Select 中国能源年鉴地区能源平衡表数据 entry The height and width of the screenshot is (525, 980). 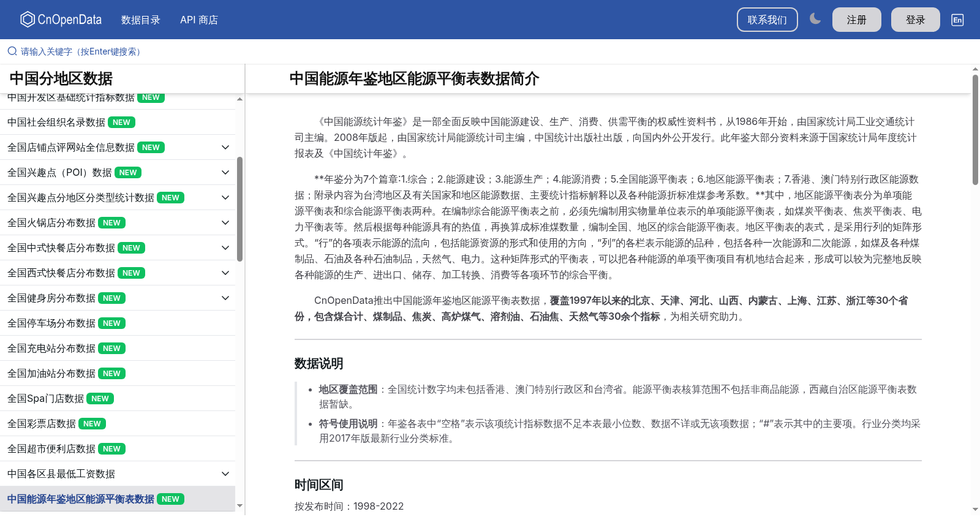[x=118, y=499]
